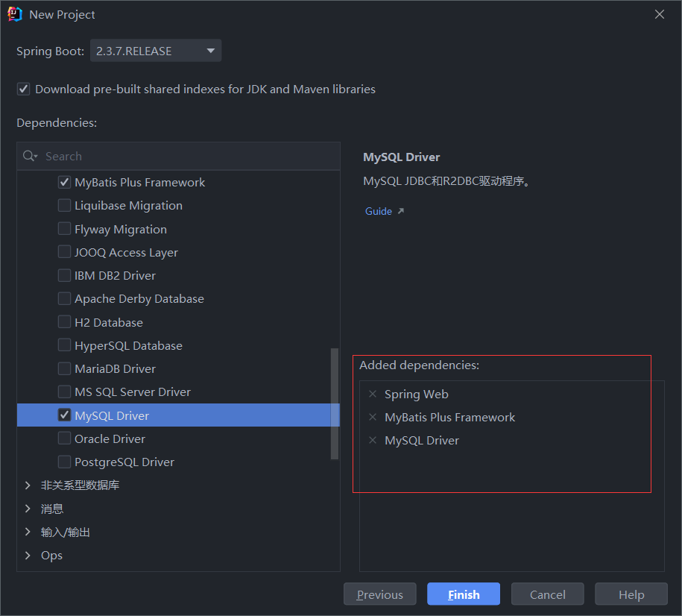
Task: Enable JOOQ Access Layer dependency
Action: (x=64, y=251)
